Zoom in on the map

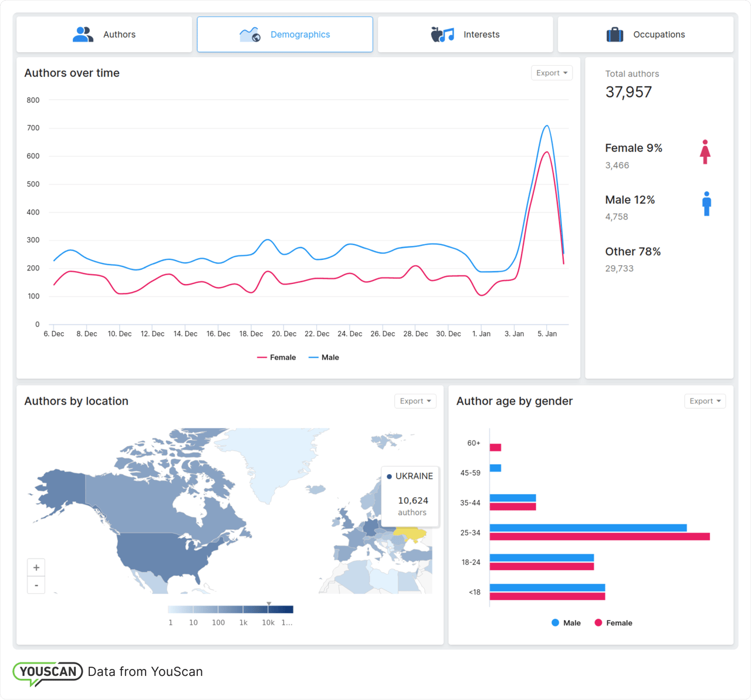click(x=36, y=567)
